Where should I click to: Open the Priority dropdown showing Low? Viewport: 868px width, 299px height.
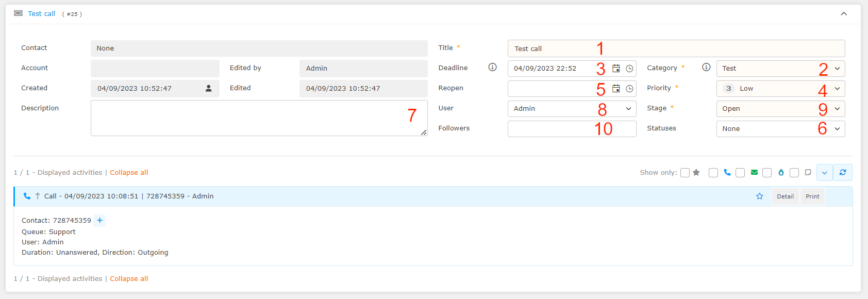(780, 89)
